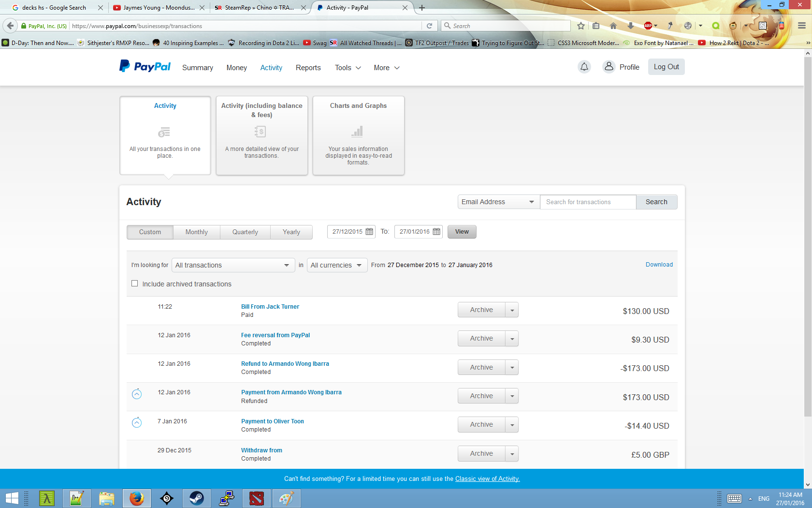Open the Email Address search type dropdown
The height and width of the screenshot is (508, 812).
[x=498, y=202]
